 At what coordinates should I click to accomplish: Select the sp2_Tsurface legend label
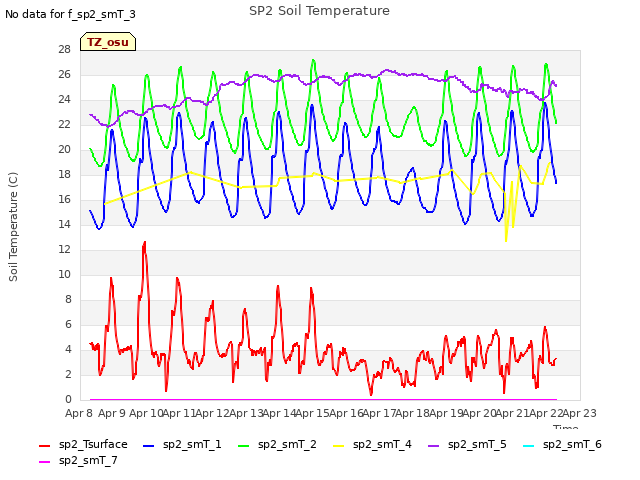[x=93, y=444]
